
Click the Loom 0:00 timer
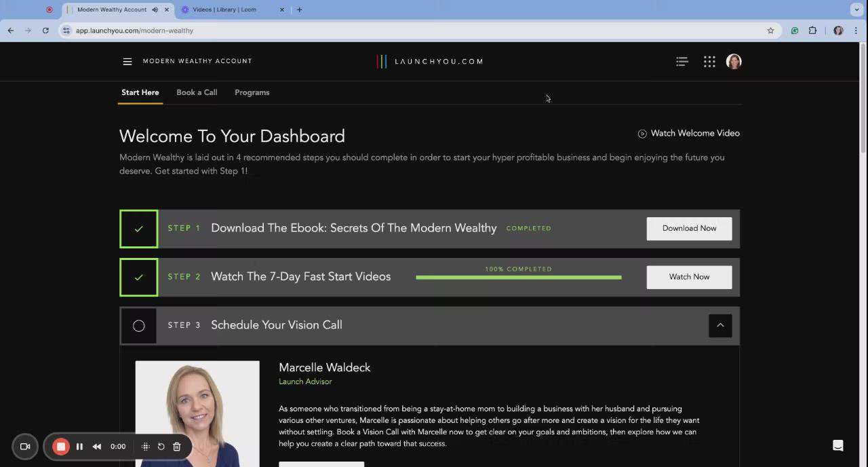[118, 447]
